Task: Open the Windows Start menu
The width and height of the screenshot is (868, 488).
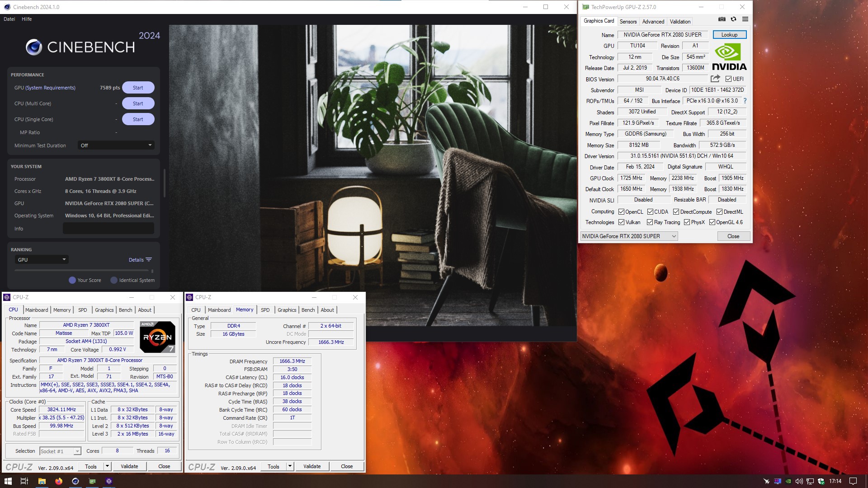Action: (8, 481)
